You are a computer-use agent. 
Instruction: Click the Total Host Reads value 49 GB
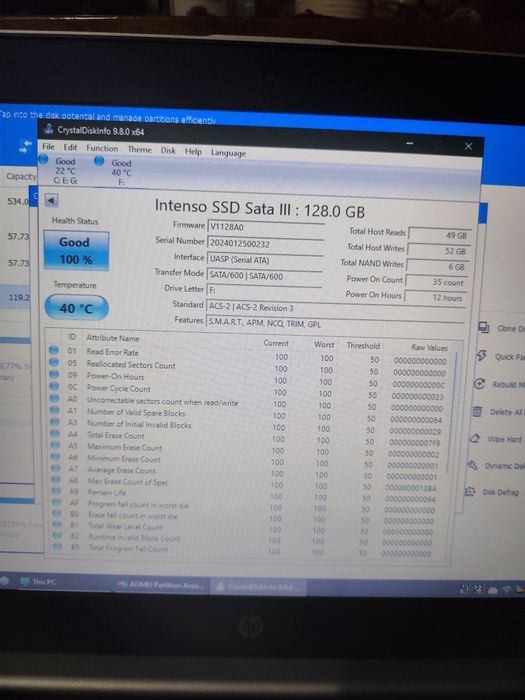439,235
